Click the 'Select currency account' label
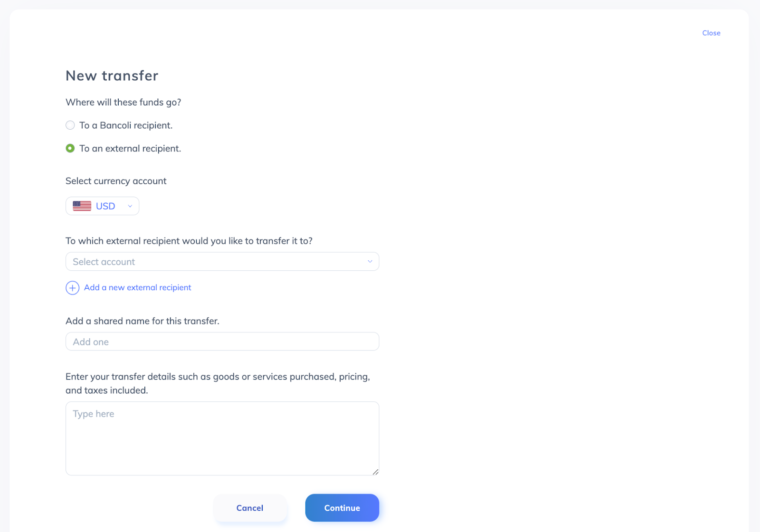The image size is (760, 532). click(x=116, y=181)
